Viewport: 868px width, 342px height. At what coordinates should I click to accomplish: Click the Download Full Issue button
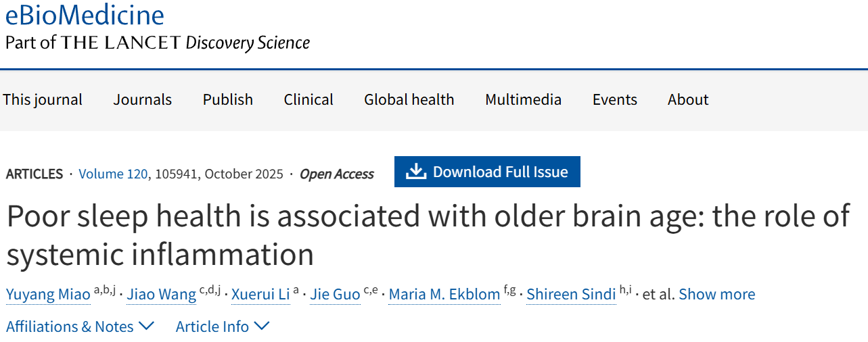pyautogui.click(x=487, y=172)
